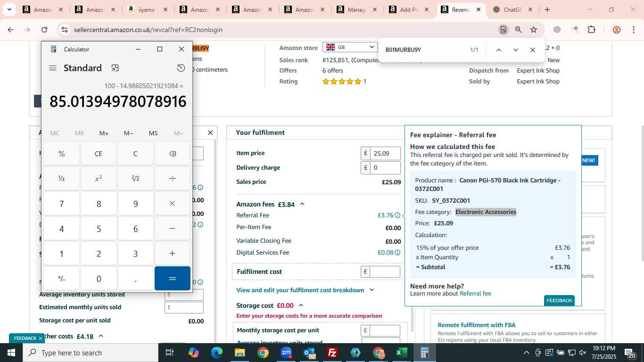Click find-in-page search text field

pos(424,50)
